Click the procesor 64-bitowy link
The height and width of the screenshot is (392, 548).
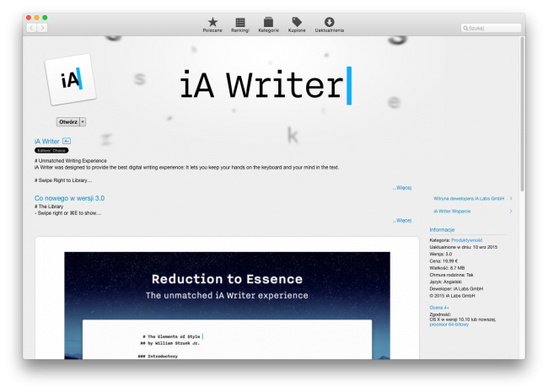click(x=449, y=325)
